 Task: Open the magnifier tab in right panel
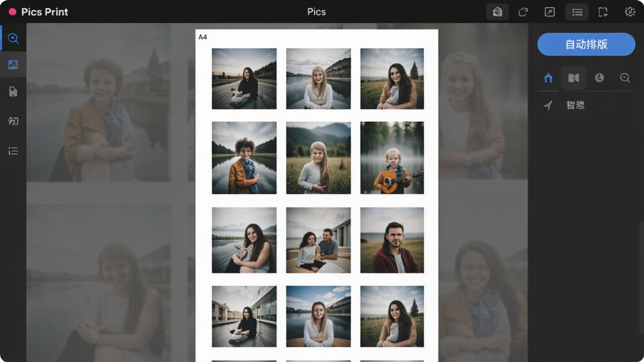tap(625, 77)
